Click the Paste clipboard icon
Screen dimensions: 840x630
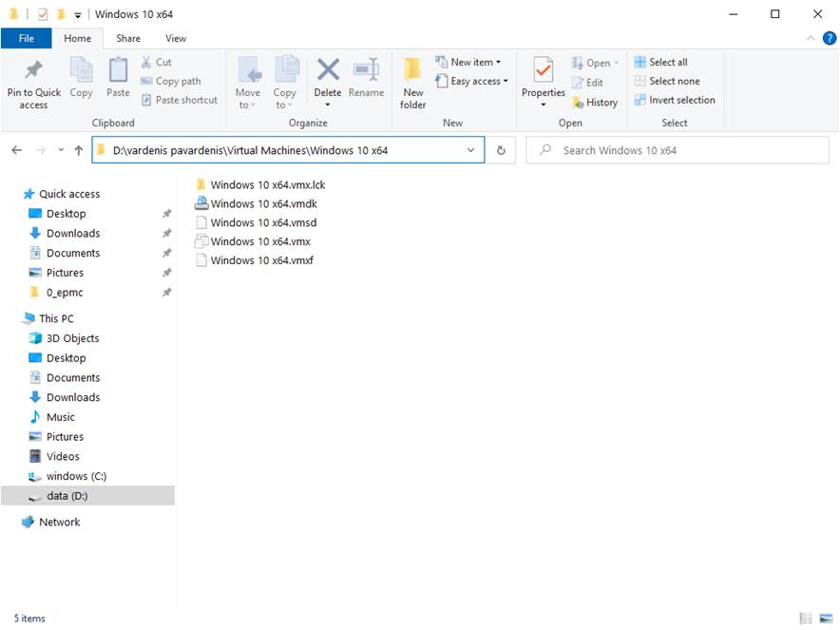pyautogui.click(x=118, y=70)
